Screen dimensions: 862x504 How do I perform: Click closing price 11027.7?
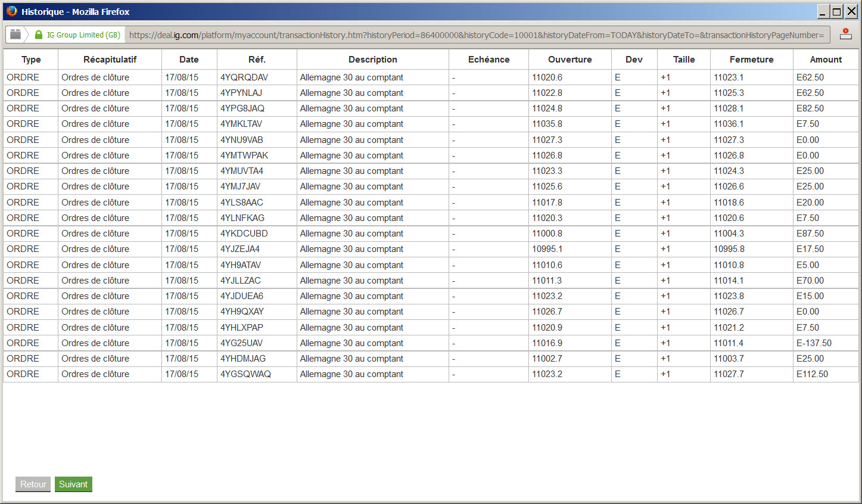tap(729, 374)
